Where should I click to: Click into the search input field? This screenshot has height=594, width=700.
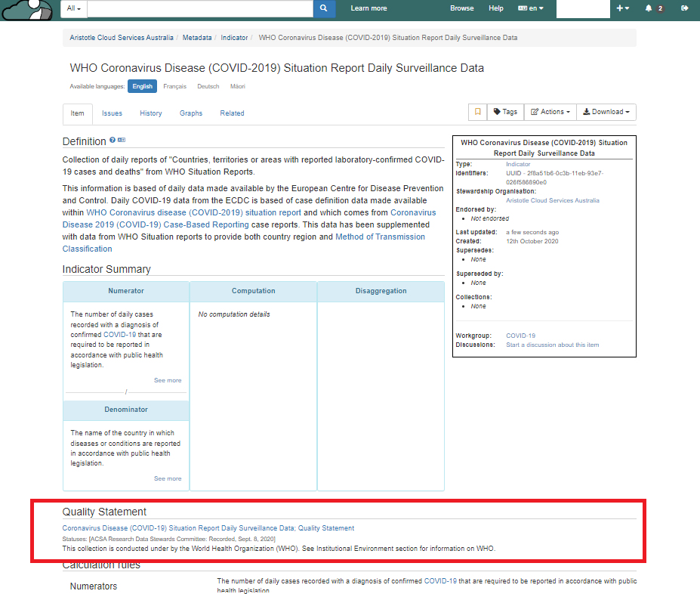(200, 8)
